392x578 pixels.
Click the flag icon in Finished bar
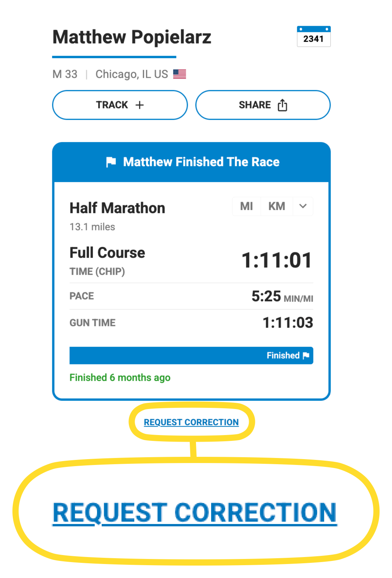(x=306, y=355)
